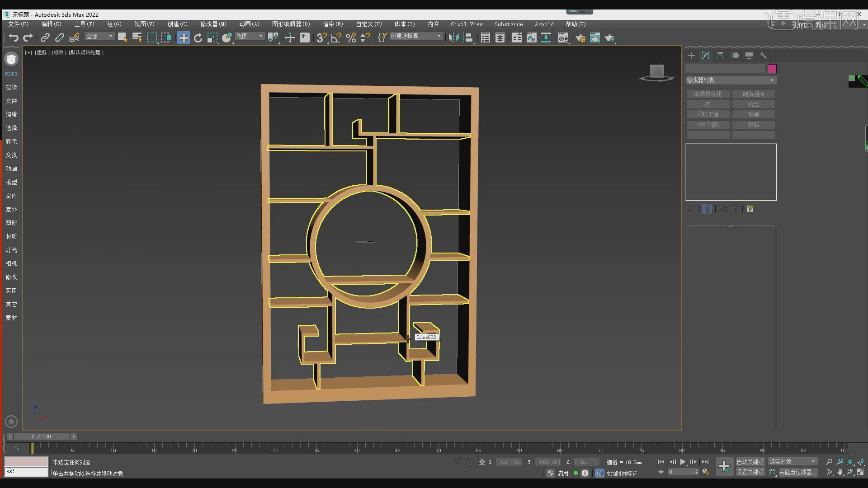The image size is (868, 488).
Task: Open the 渲染(R) menu
Action: pos(333,24)
